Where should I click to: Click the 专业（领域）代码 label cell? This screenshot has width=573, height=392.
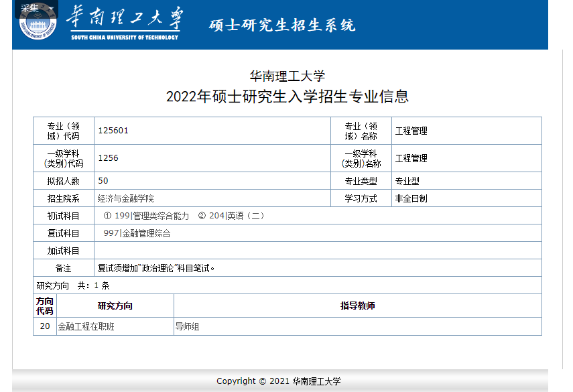click(x=64, y=131)
